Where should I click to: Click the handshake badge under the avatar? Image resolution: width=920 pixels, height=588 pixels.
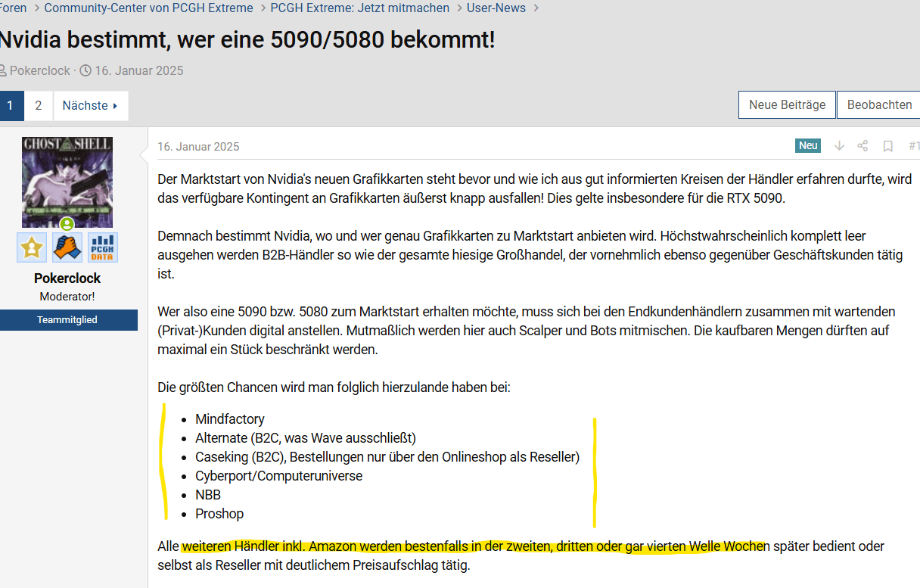click(67, 247)
